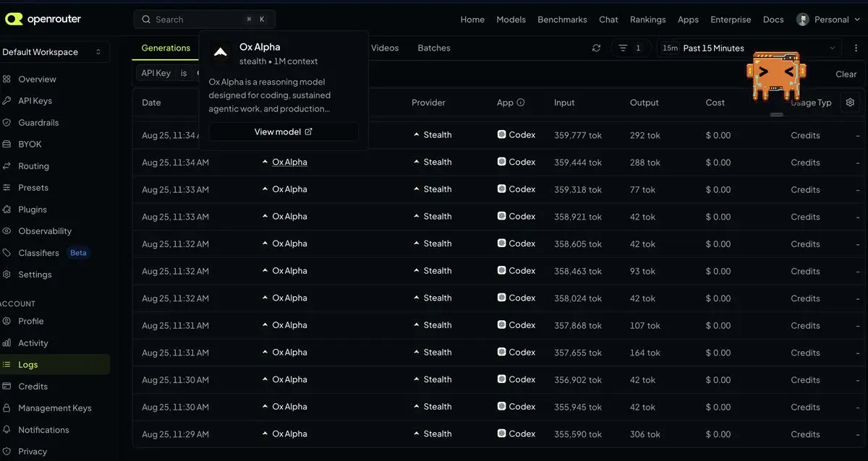Click the Search input field
The width and height of the screenshot is (868, 461).
tap(205, 20)
